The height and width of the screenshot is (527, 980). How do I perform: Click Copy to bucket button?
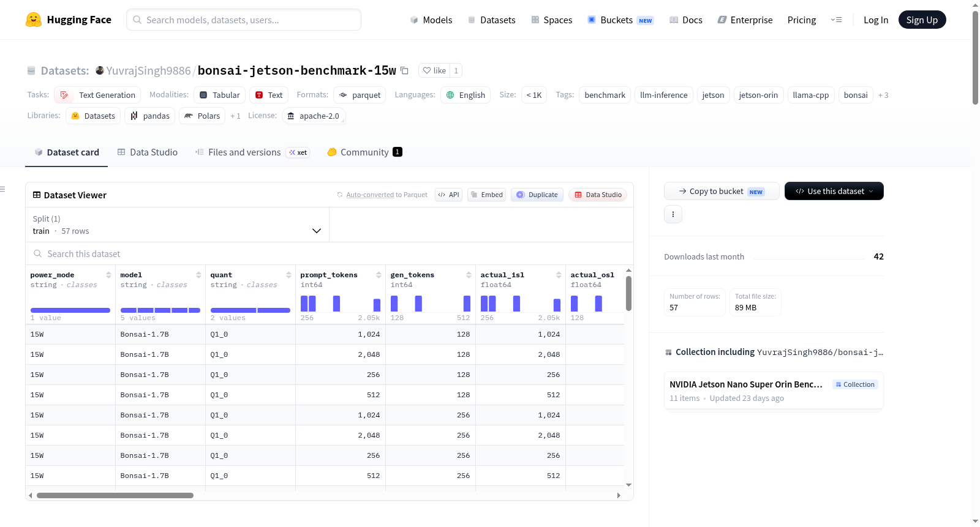[x=722, y=191]
